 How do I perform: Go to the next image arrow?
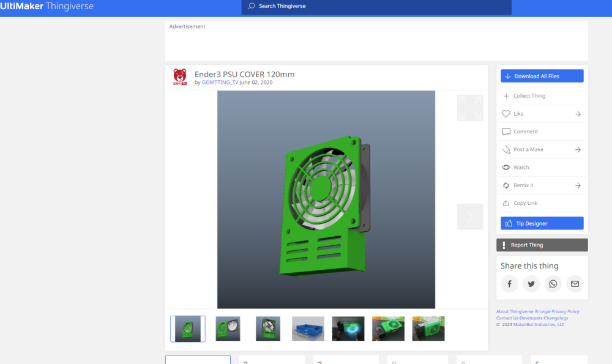click(x=470, y=217)
